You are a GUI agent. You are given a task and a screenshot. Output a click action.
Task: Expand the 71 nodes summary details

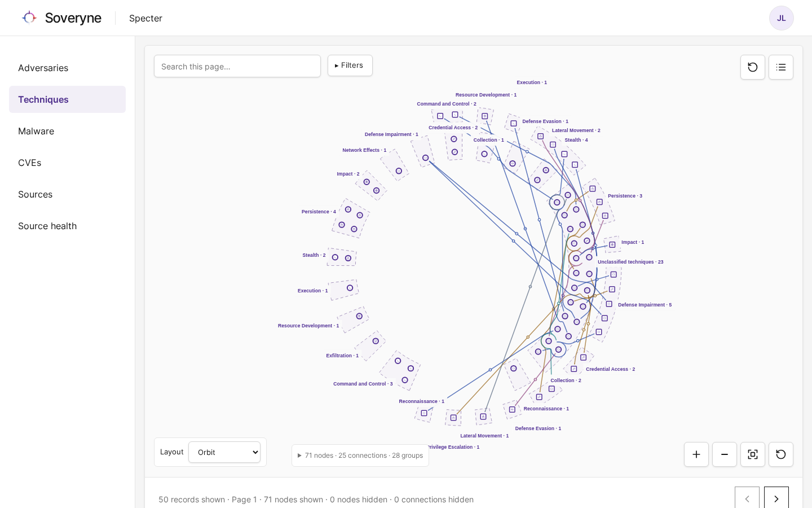360,456
